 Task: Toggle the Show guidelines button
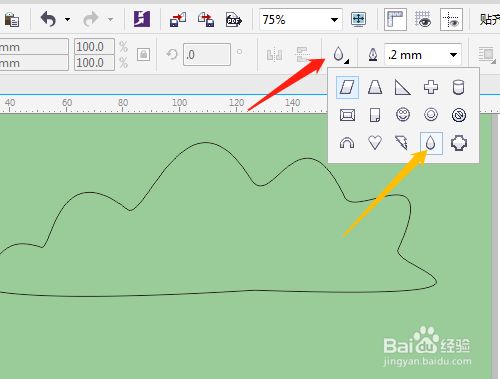click(451, 20)
